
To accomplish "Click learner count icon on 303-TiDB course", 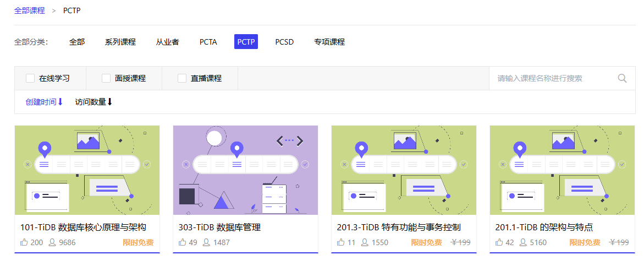I will coord(207,242).
